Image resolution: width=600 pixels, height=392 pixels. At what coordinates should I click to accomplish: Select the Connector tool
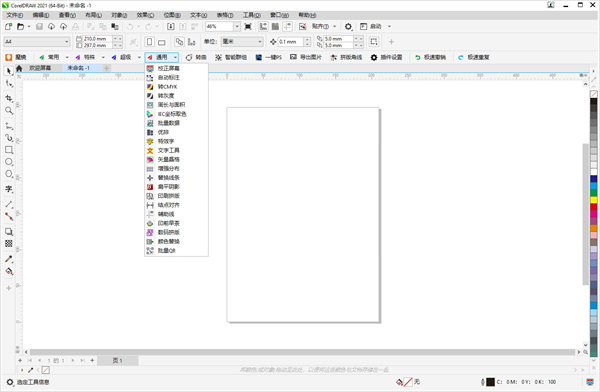tap(9, 216)
